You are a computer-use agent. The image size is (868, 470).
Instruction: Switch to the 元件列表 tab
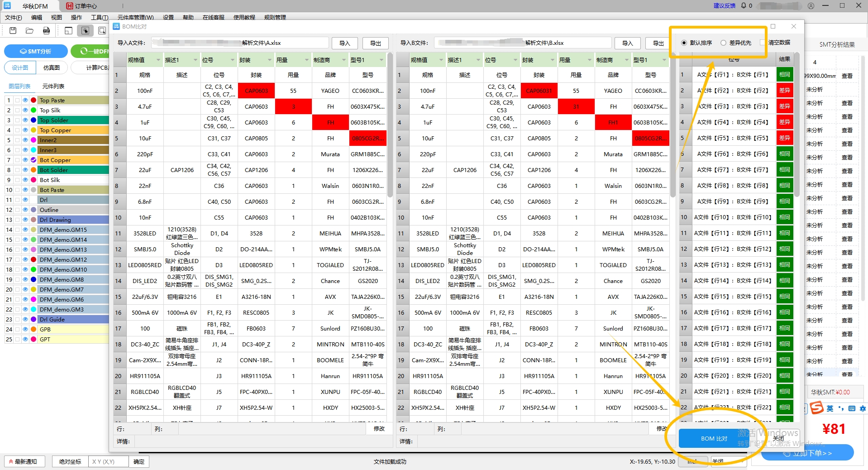(53, 86)
